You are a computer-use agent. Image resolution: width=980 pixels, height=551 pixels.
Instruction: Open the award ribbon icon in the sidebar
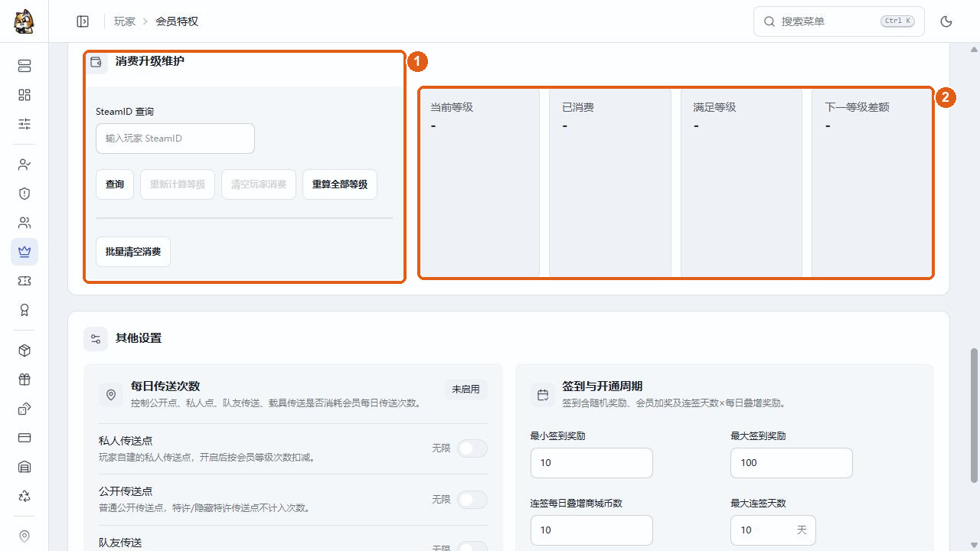[x=24, y=310]
